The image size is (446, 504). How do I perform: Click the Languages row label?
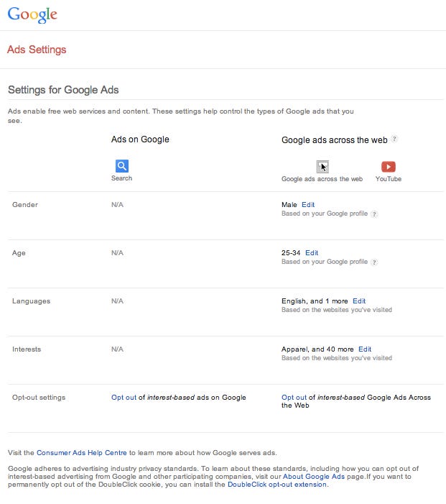pyautogui.click(x=31, y=301)
